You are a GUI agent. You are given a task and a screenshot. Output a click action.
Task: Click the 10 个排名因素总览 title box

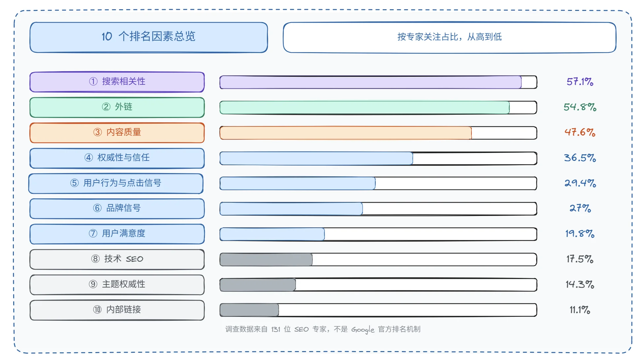pyautogui.click(x=149, y=37)
